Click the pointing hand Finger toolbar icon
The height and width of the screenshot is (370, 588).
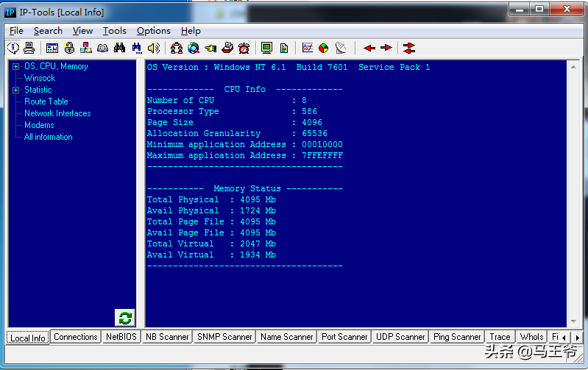(210, 48)
